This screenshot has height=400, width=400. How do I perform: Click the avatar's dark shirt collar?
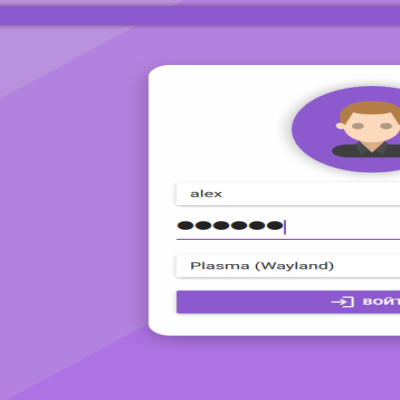[x=372, y=149]
